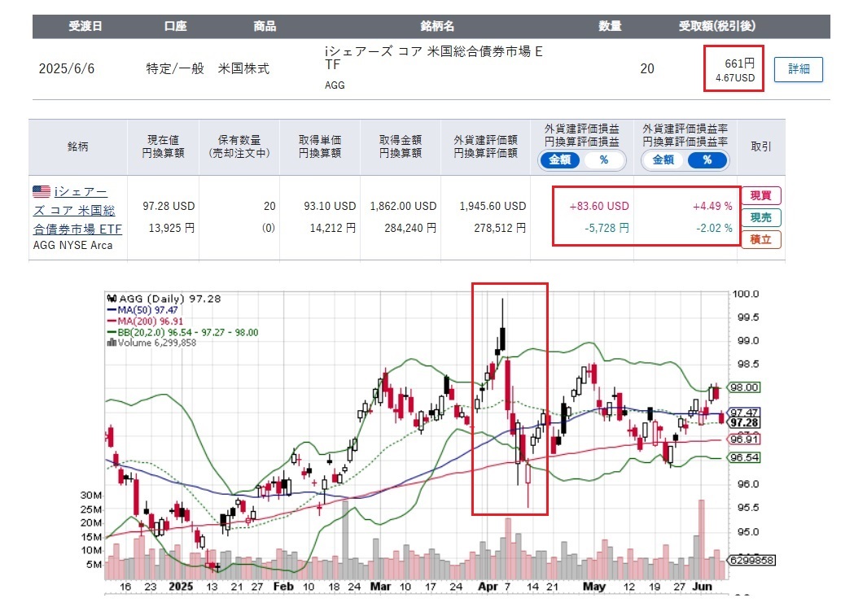This screenshot has width=867, height=616.
Task: Click the Volume 6,299,858 legend entry
Action: click(151, 343)
